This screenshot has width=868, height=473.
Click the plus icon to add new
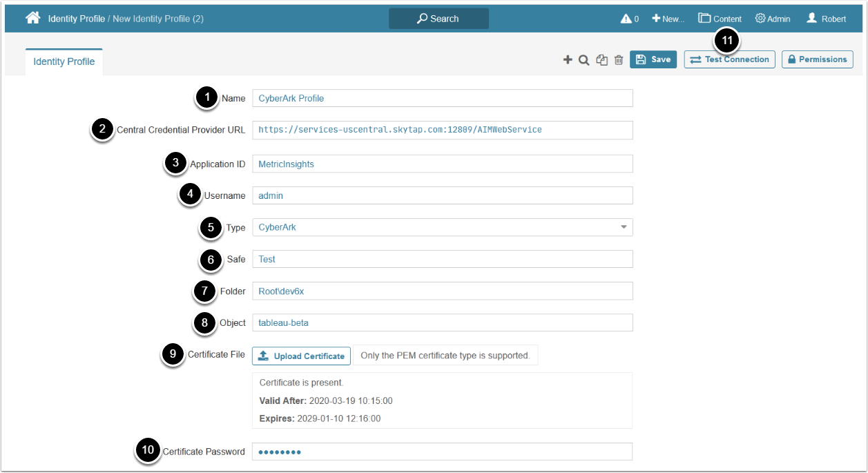[x=568, y=60]
